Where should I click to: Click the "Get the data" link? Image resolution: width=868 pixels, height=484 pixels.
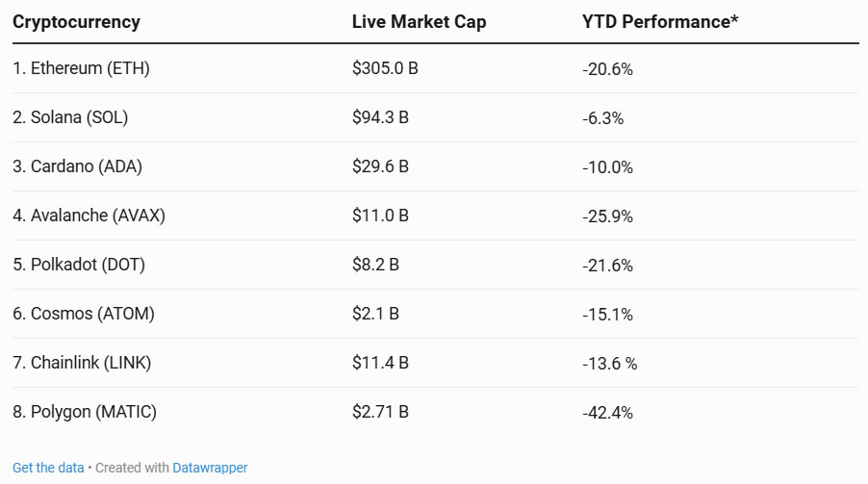48,468
